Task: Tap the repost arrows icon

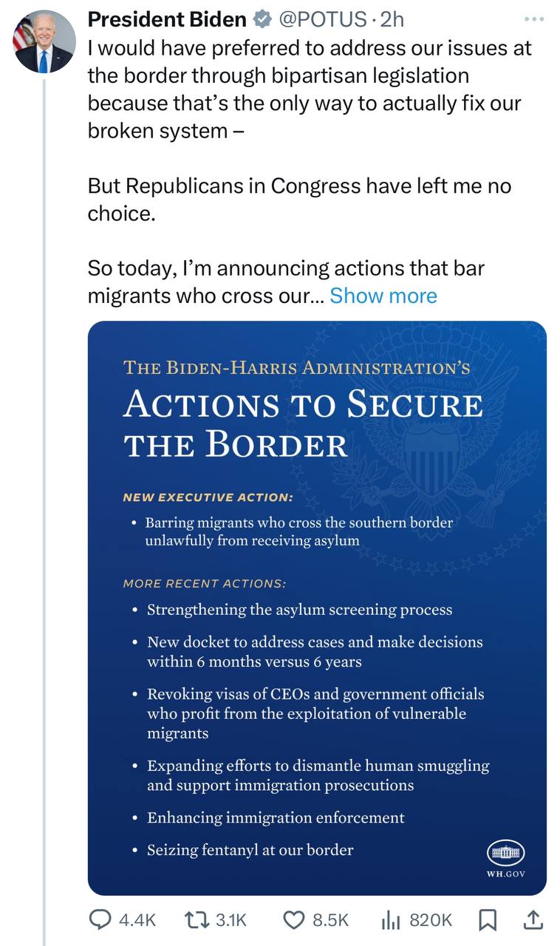Action: pyautogui.click(x=197, y=919)
